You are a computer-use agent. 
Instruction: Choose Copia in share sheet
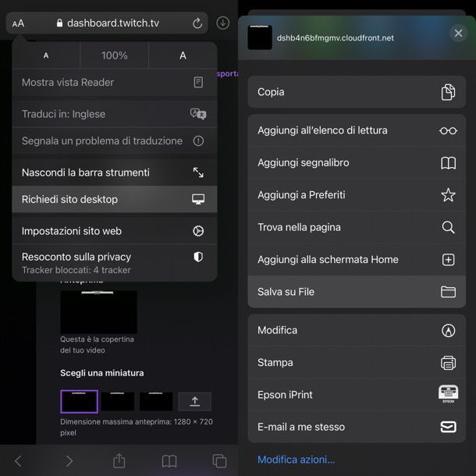click(357, 92)
